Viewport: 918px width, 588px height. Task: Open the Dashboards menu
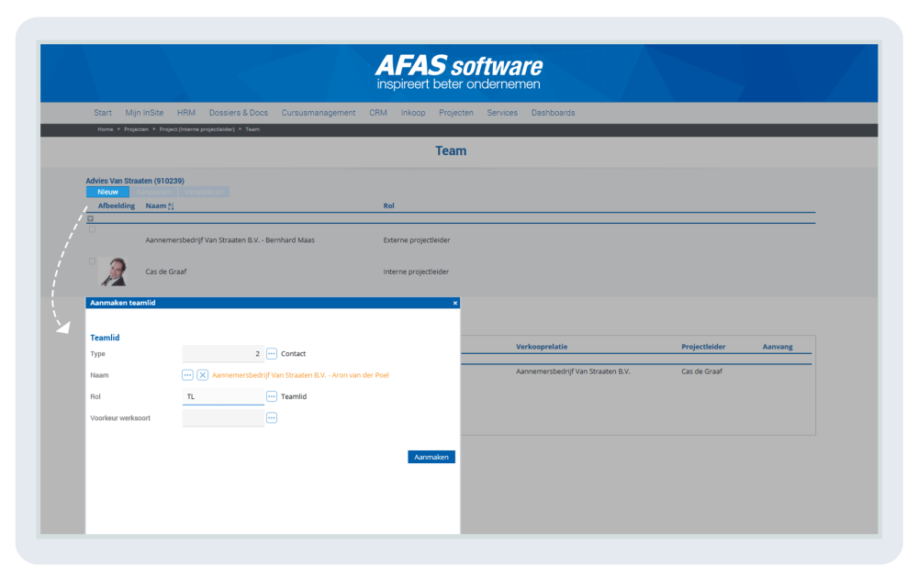[554, 113]
